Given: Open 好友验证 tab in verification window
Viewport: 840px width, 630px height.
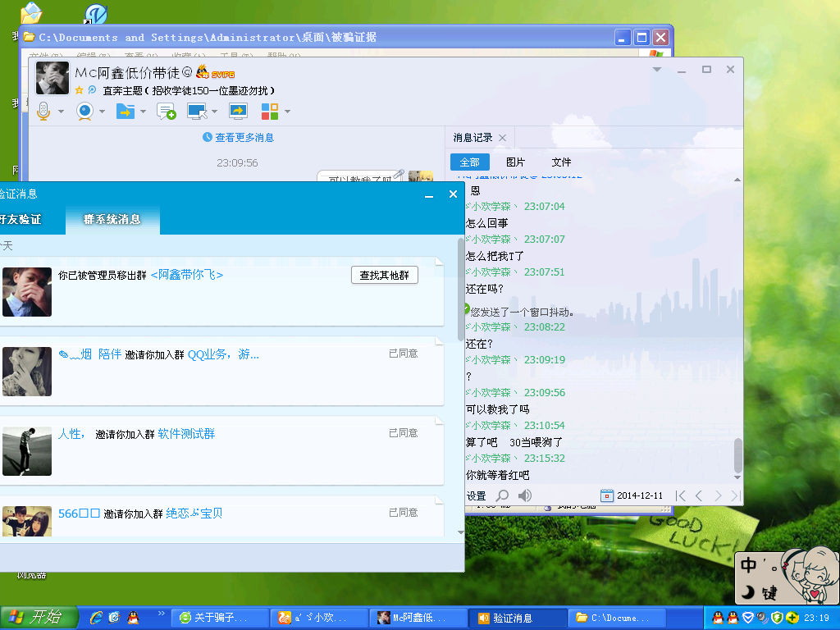Looking at the screenshot, I should click(x=21, y=219).
